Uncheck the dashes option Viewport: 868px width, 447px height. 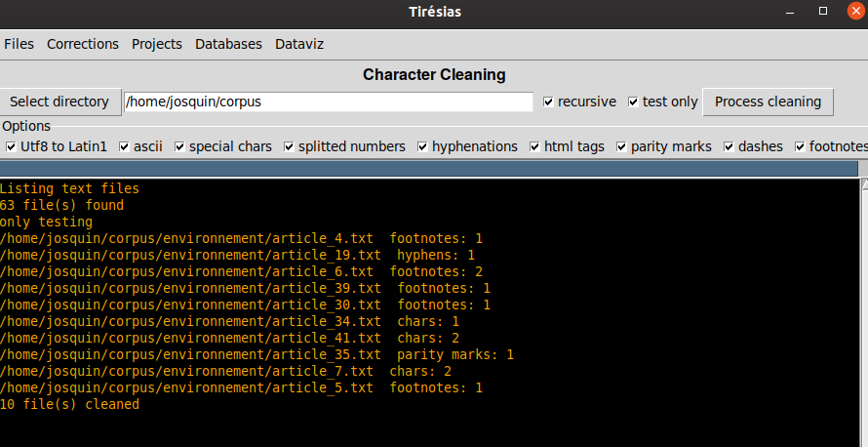[730, 146]
